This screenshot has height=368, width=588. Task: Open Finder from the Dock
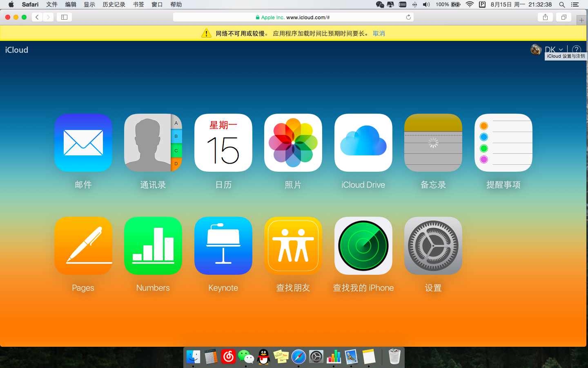[194, 357]
